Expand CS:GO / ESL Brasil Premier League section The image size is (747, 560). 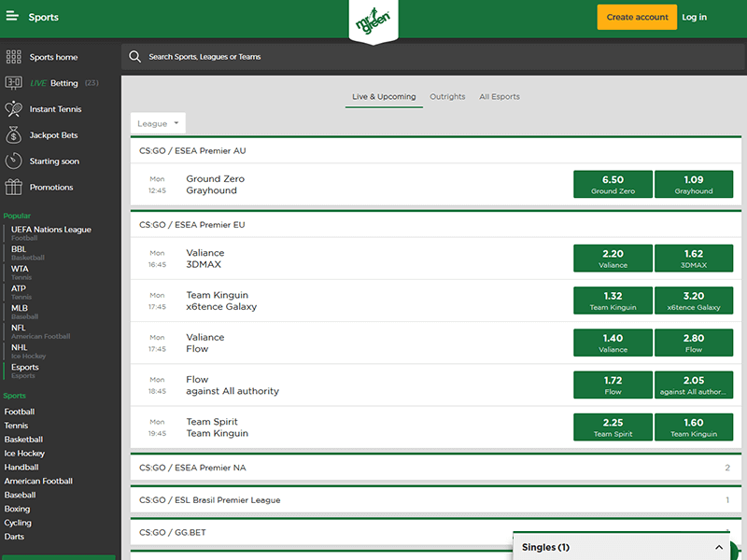(x=435, y=500)
